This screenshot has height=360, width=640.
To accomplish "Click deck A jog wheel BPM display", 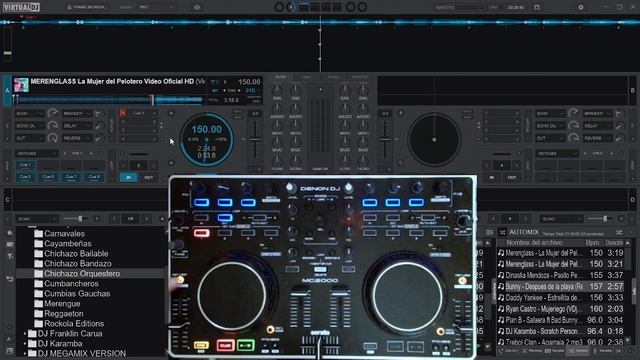I will 207,130.
